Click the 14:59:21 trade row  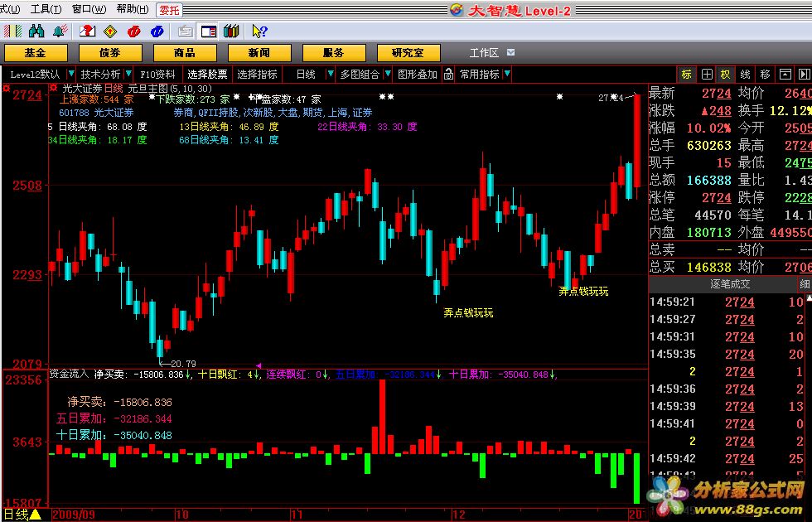pyautogui.click(x=727, y=302)
